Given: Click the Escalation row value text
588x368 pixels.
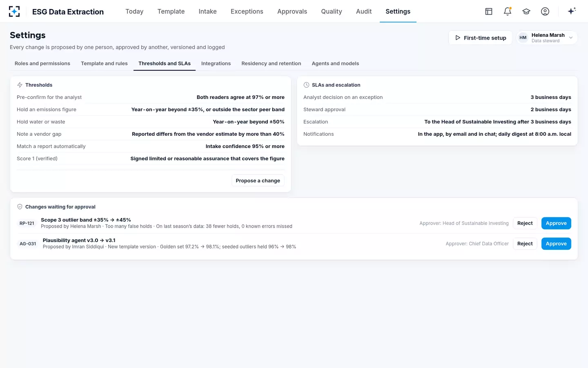Looking at the screenshot, I should pos(498,122).
